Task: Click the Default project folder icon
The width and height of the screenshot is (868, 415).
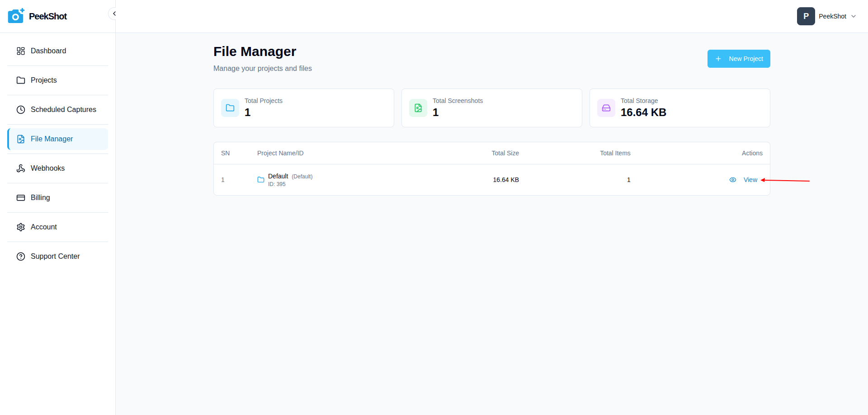Action: 261,180
